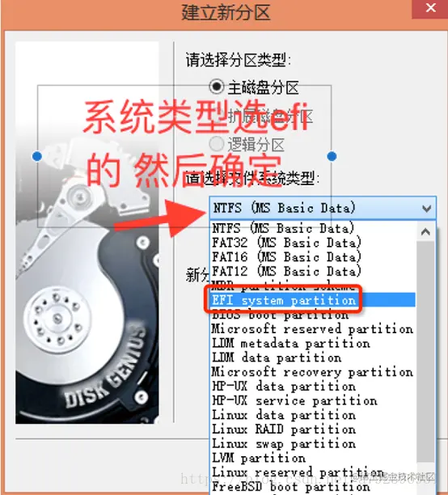Choose Microsoft reserved partition option
Image resolution: width=448 pixels, height=495 pixels.
coord(313,329)
